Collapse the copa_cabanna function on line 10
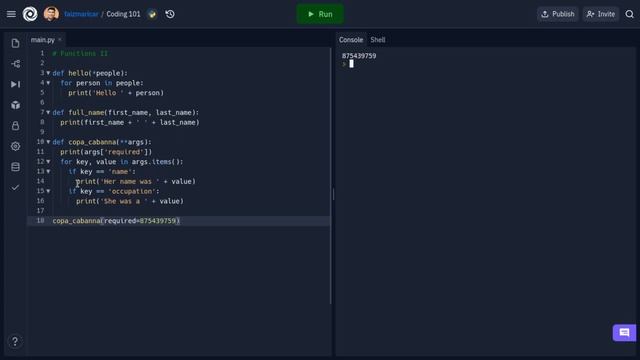The width and height of the screenshot is (640, 360). [x=48, y=142]
